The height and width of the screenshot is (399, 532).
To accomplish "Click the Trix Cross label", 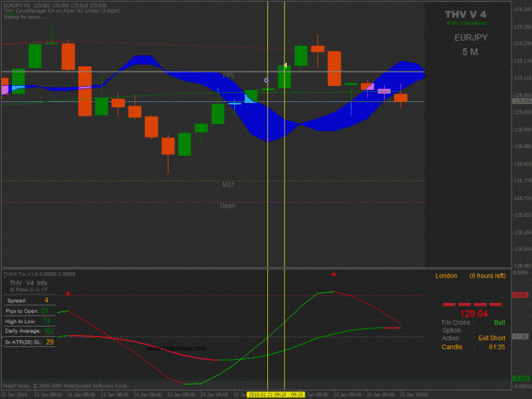I will [x=455, y=322].
